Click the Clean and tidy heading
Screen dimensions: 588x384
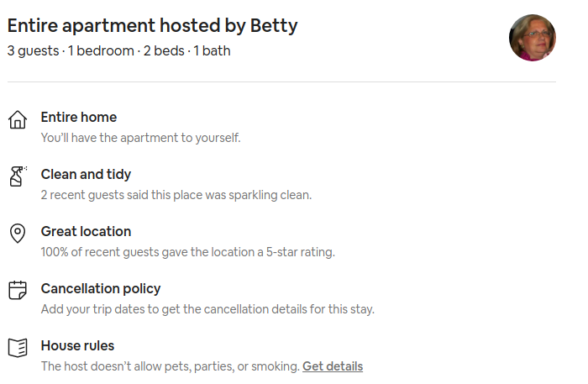coord(86,175)
